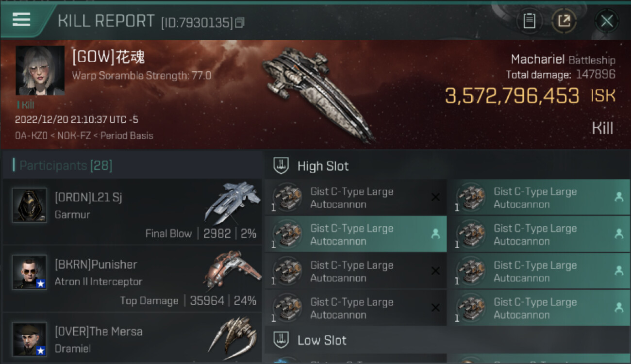Select The Mersa pilot portrait
631x364 pixels.
click(x=30, y=339)
